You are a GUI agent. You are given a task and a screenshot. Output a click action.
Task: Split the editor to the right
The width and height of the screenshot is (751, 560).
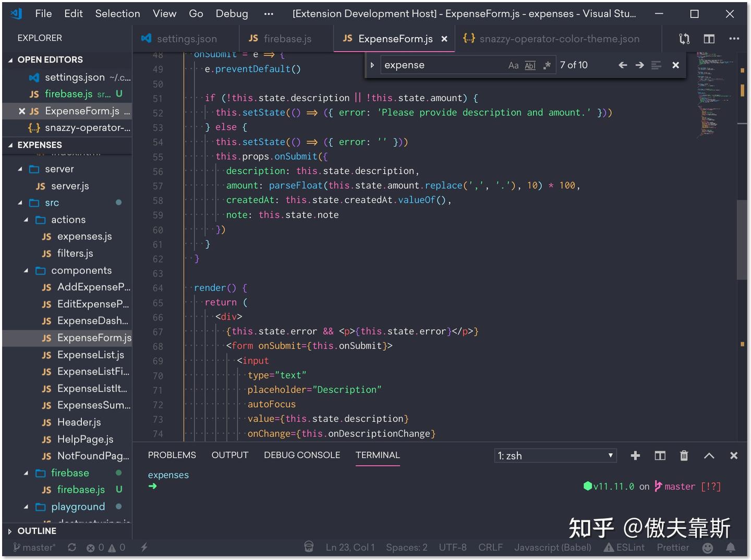pyautogui.click(x=709, y=39)
